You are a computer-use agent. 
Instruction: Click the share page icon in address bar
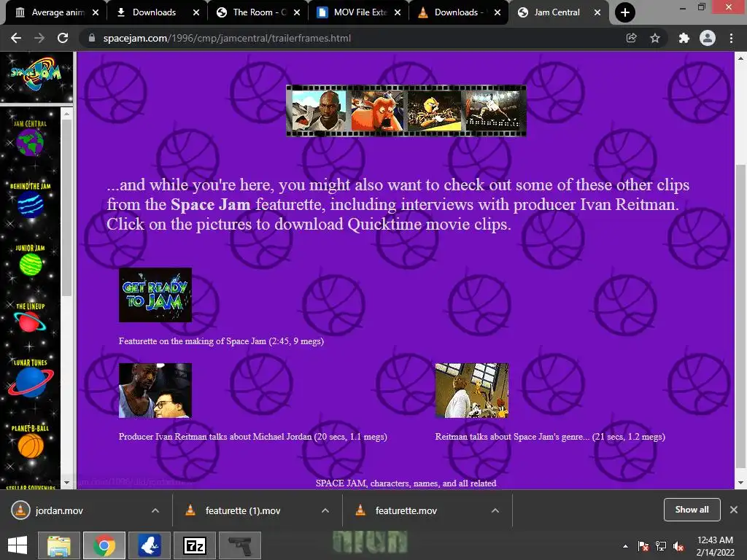point(631,38)
